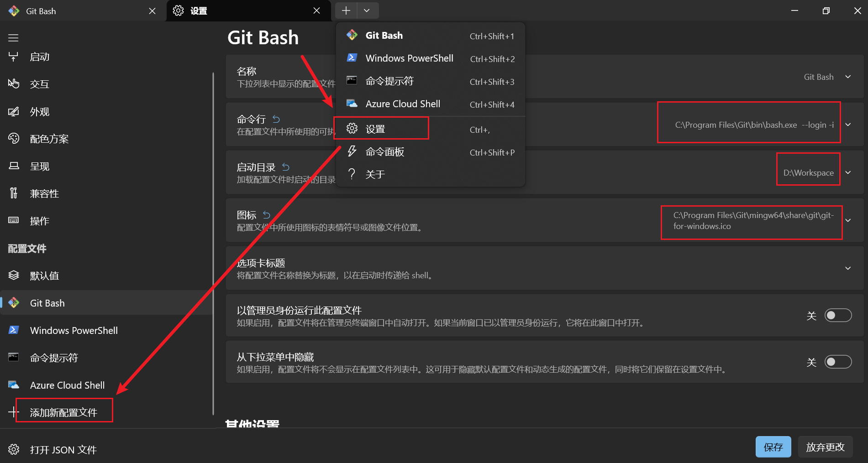Click the PowerShell icon in dropdown menu
The image size is (868, 463).
coord(352,58)
